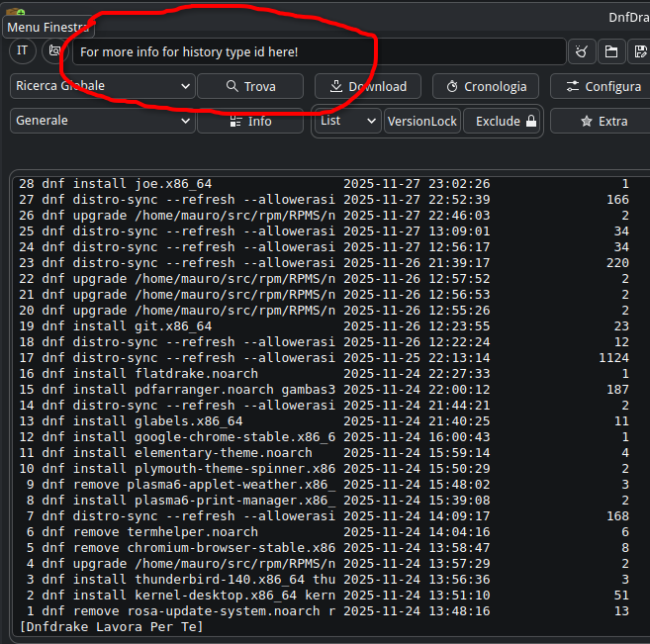Click the Download button

click(368, 86)
